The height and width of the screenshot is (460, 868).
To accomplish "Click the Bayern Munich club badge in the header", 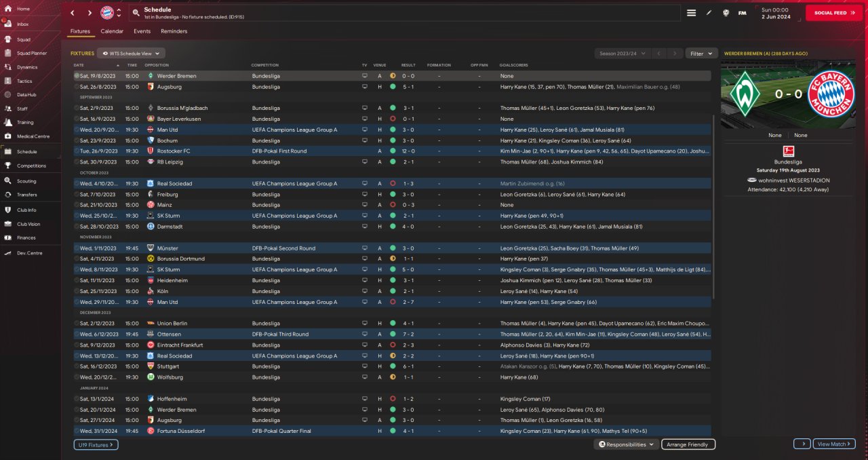I will (x=107, y=13).
